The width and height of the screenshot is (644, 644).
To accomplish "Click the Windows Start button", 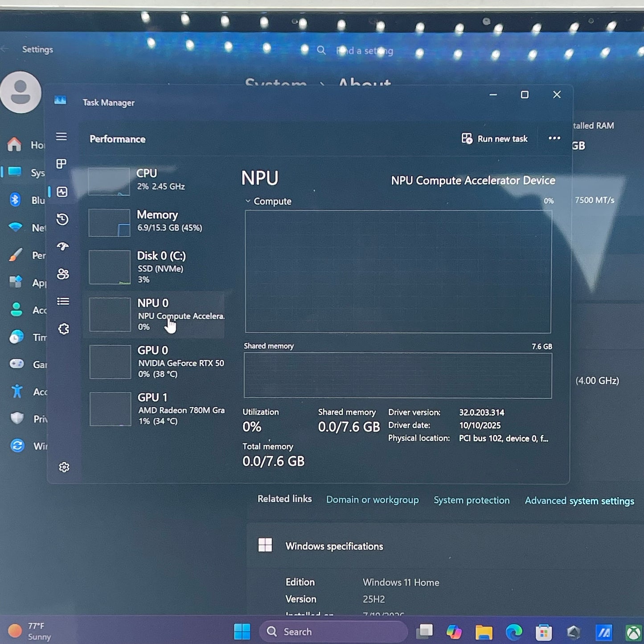I will pyautogui.click(x=242, y=632).
